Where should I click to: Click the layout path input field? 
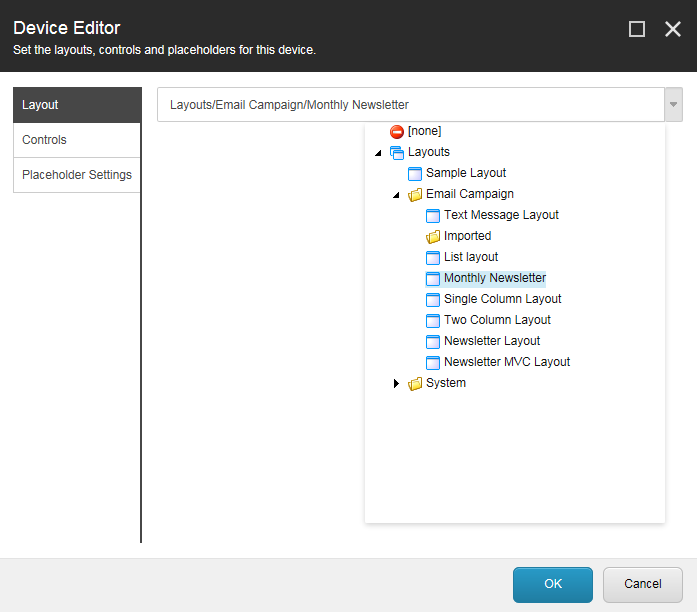coord(411,104)
